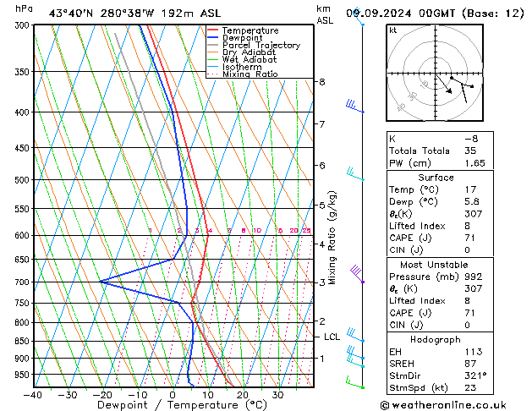Click the 'kt' label in the hodograph
The height and width of the screenshot is (411, 532).
pyautogui.click(x=393, y=30)
